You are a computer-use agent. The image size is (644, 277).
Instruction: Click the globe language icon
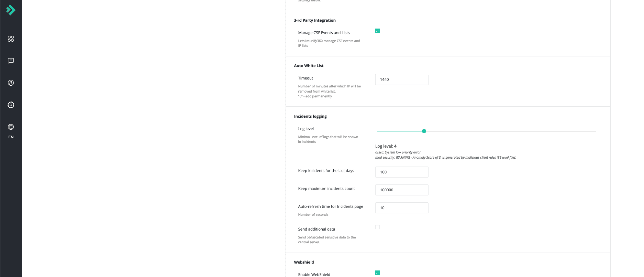coord(11,127)
